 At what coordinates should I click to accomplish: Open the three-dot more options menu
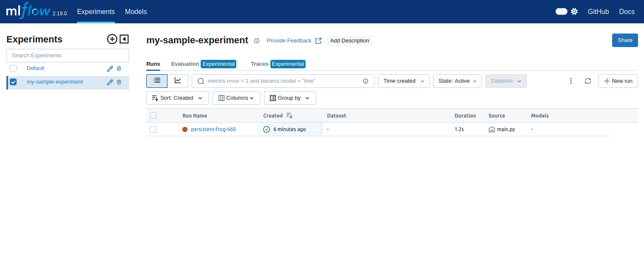point(571,81)
